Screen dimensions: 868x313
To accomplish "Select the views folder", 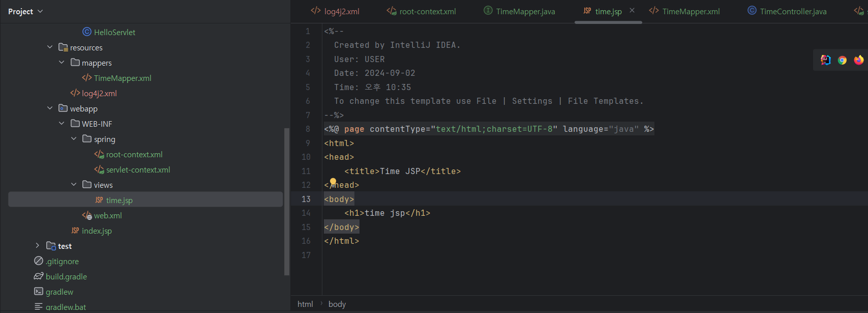I will 103,185.
